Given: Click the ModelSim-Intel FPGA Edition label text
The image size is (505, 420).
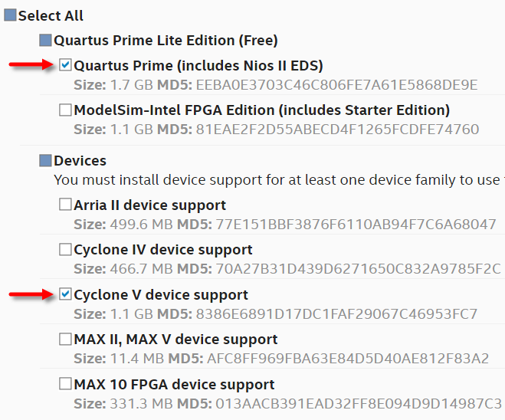Looking at the screenshot, I should click(261, 110).
